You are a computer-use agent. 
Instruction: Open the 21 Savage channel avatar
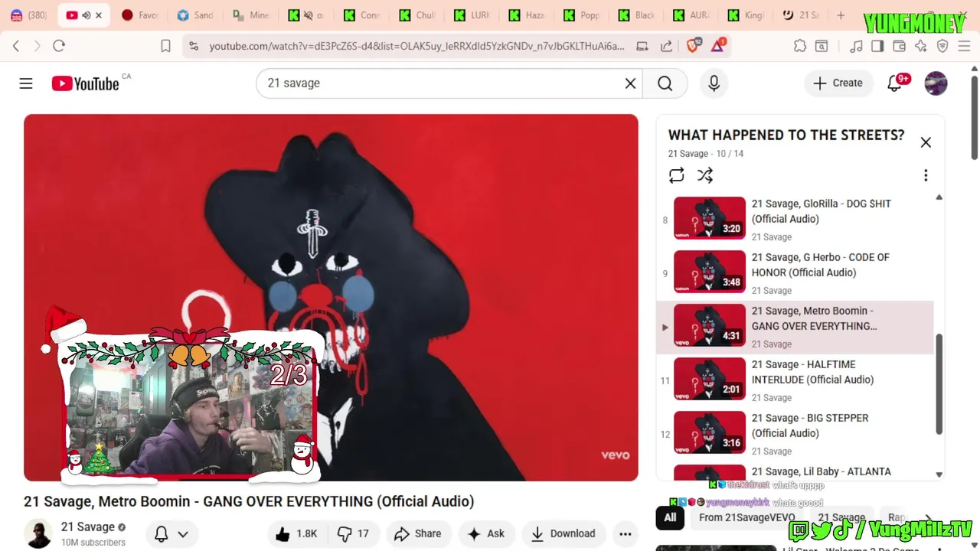[38, 533]
